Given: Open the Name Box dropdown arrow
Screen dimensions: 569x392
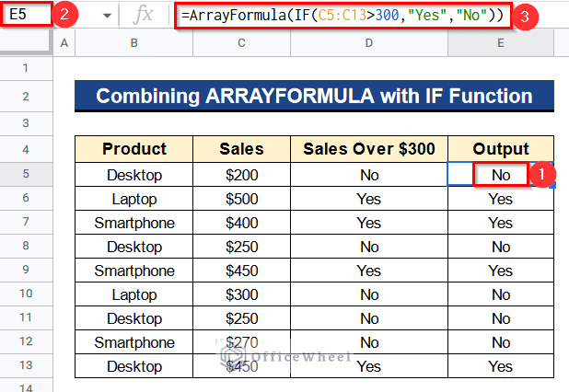Looking at the screenshot, I should [x=107, y=16].
